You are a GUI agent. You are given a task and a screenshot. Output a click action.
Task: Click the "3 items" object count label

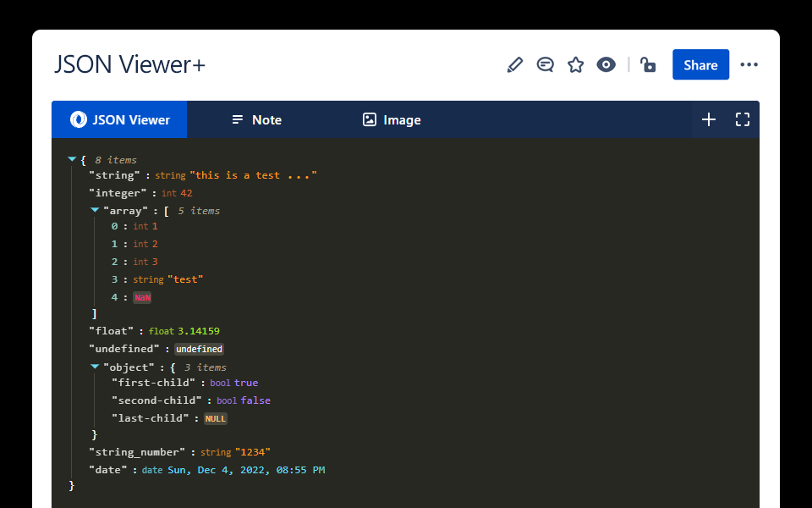click(206, 367)
